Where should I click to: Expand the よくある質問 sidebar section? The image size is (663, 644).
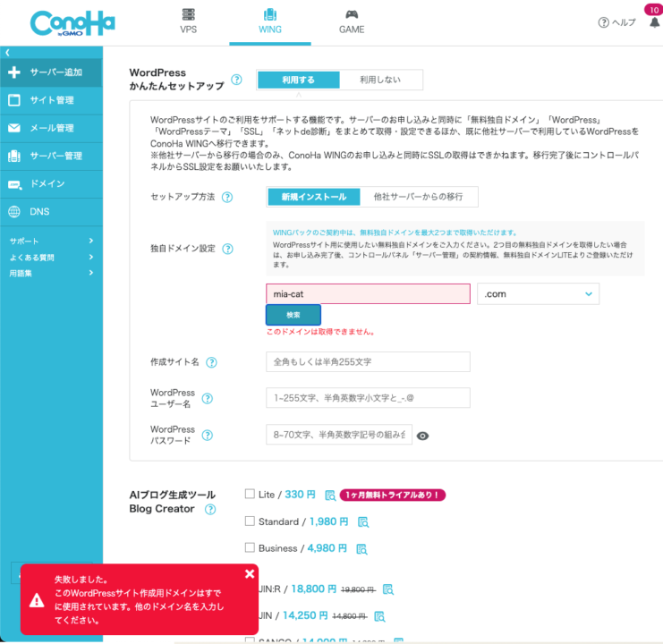tap(51, 257)
